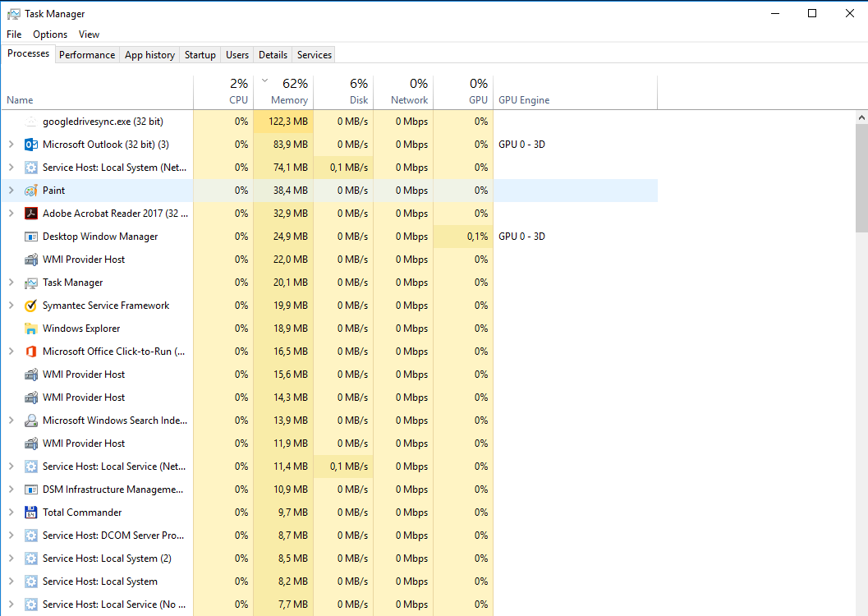Click the Service Host: Local Service (No... icon
The image size is (868, 616).
pyautogui.click(x=31, y=605)
